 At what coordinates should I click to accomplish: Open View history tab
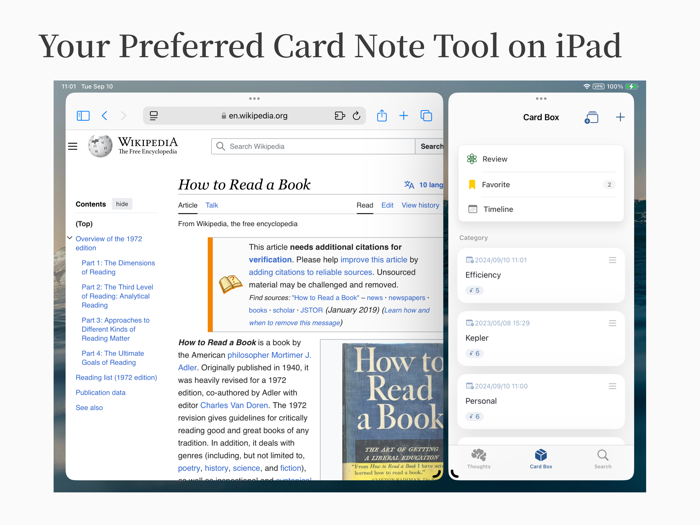tap(420, 205)
